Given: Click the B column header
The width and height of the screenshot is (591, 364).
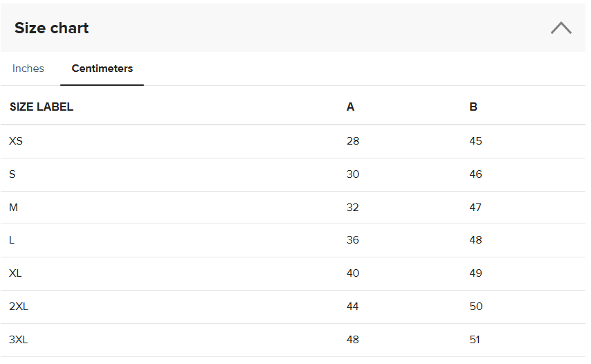Looking at the screenshot, I should pyautogui.click(x=473, y=107).
